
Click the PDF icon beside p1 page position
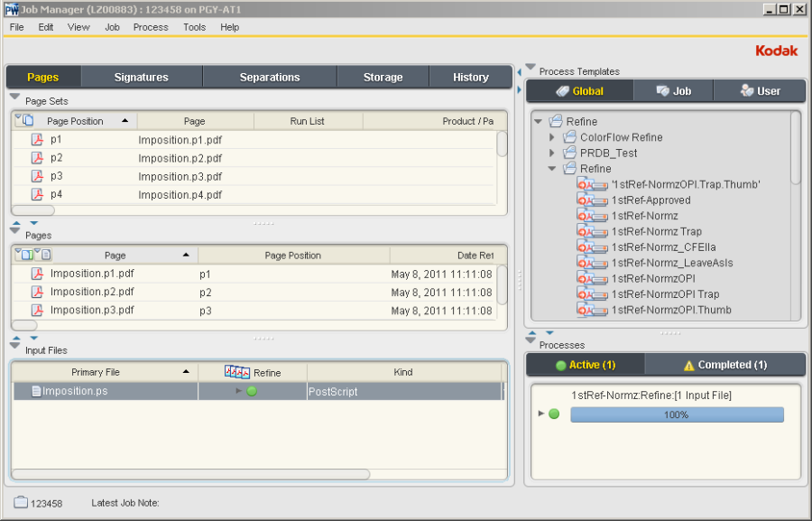tap(38, 140)
